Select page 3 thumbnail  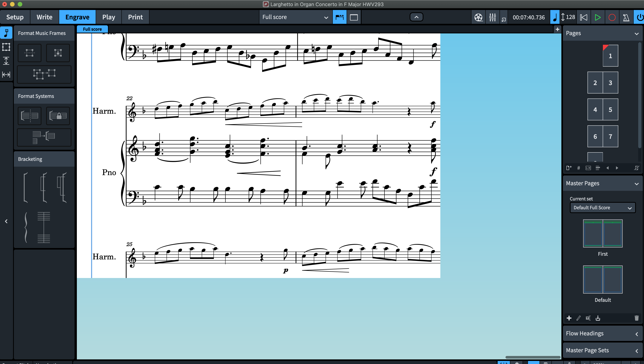tap(610, 83)
